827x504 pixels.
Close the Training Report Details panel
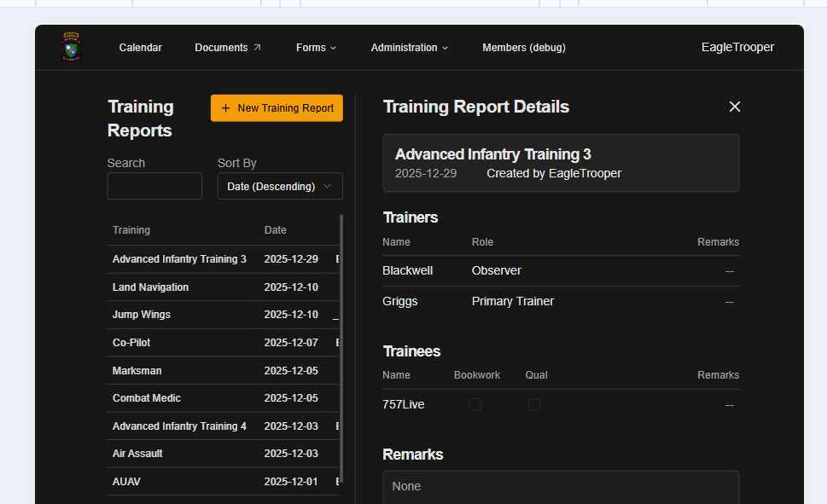[x=734, y=107]
